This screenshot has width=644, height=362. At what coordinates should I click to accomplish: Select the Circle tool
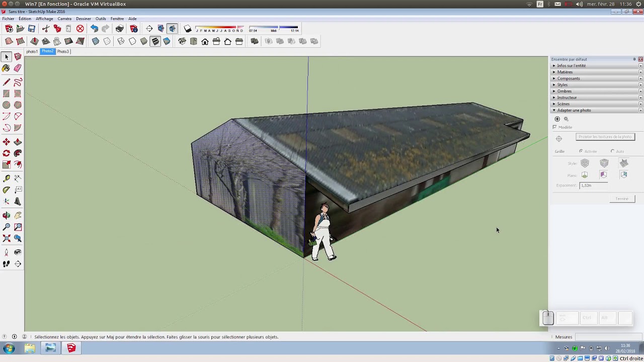tap(6, 105)
